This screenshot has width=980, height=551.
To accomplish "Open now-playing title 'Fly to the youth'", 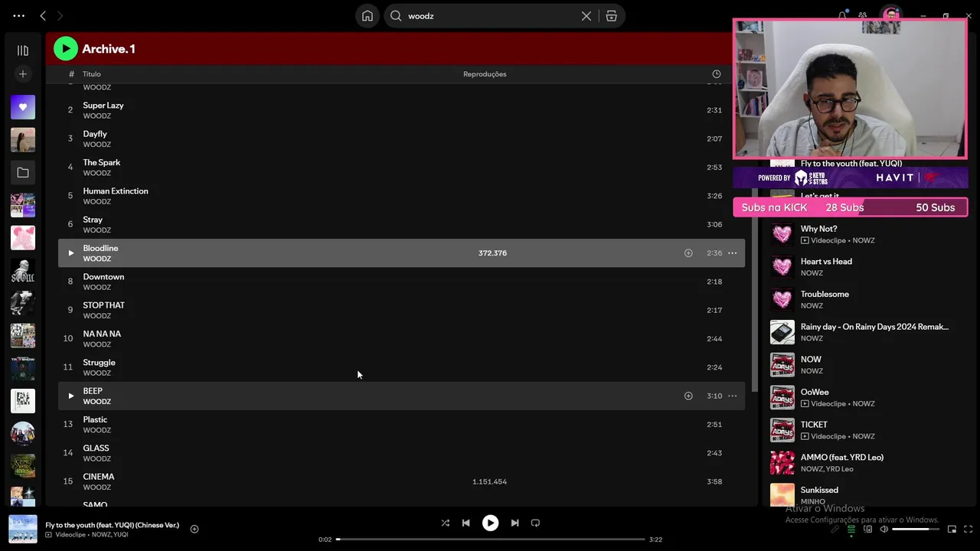I will click(113, 525).
